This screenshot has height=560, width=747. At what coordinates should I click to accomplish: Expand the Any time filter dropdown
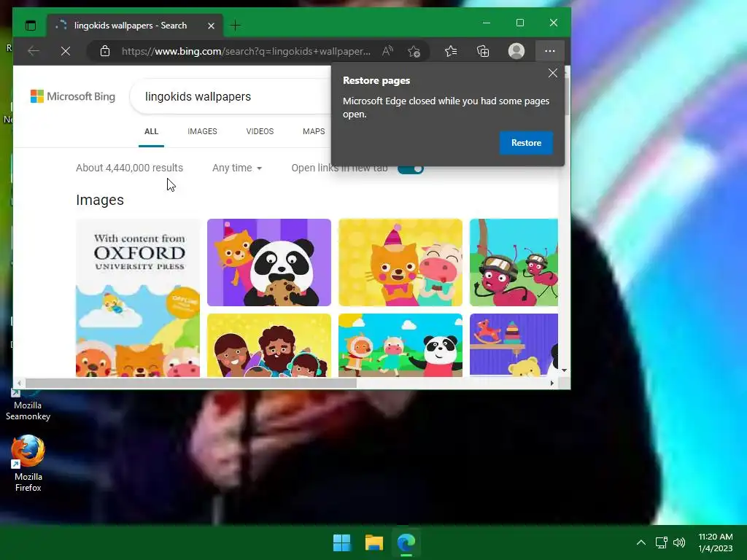pos(237,168)
